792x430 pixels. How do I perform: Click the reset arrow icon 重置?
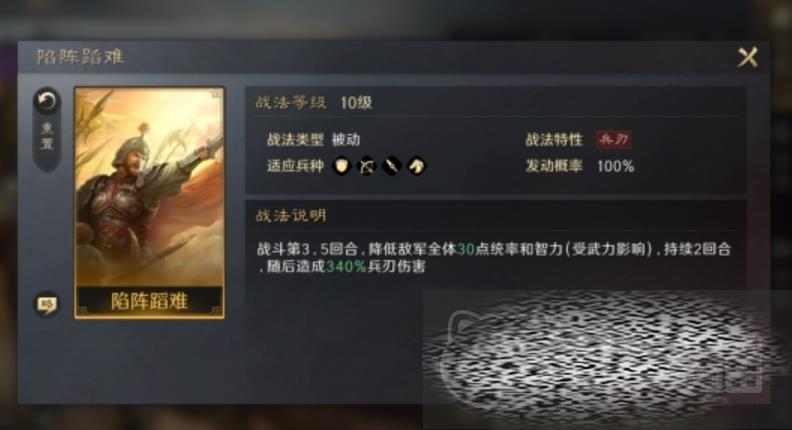[x=47, y=102]
